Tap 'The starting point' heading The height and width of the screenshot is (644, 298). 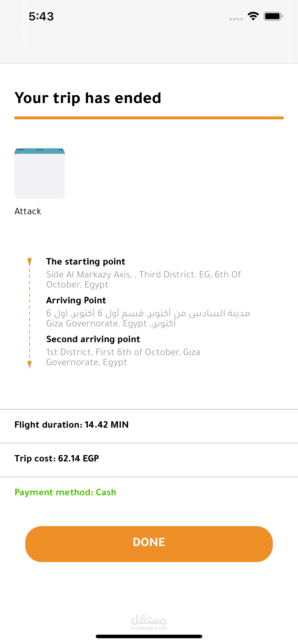click(x=86, y=261)
